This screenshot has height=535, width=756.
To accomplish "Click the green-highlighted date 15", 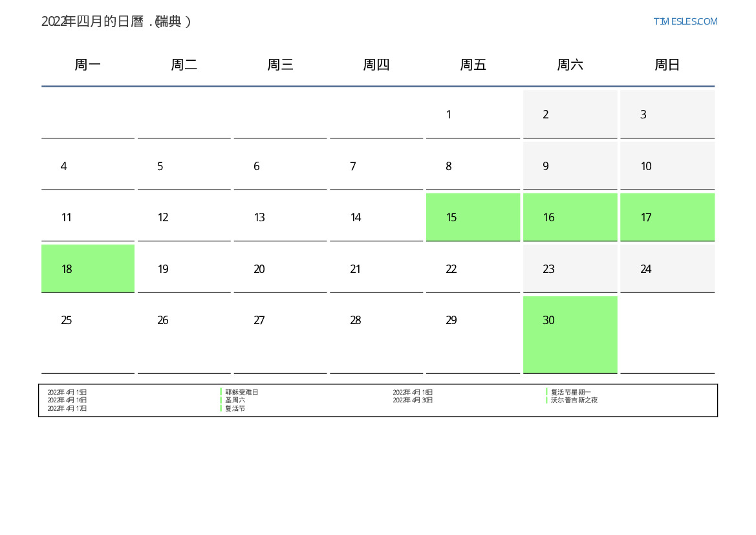I will point(473,217).
